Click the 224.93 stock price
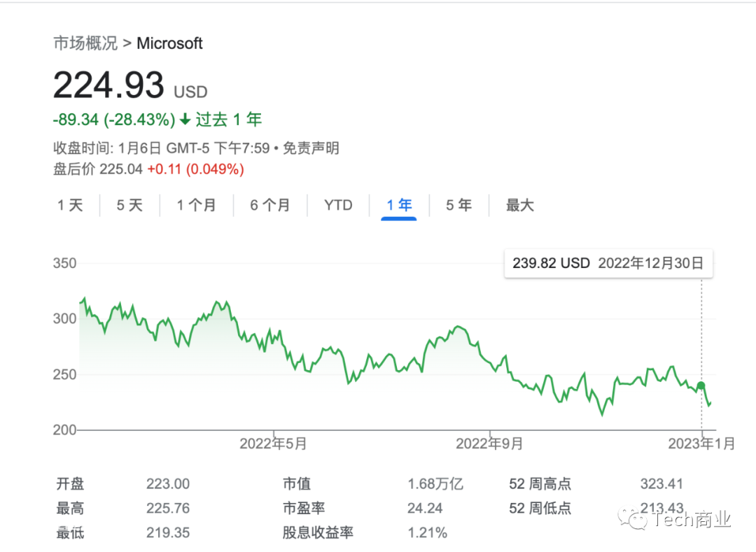Image resolution: width=756 pixels, height=552 pixels. tap(108, 85)
